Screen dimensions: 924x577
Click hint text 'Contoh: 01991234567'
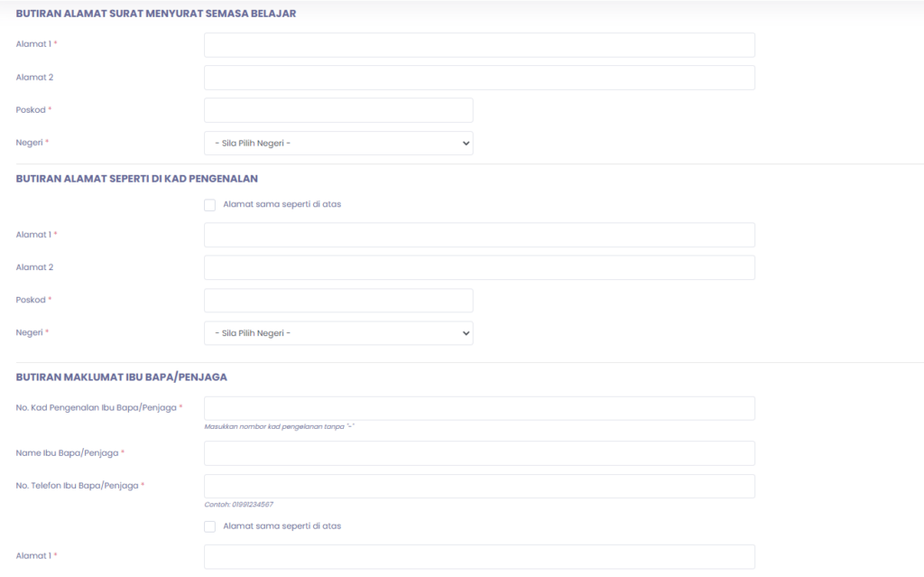238,505
